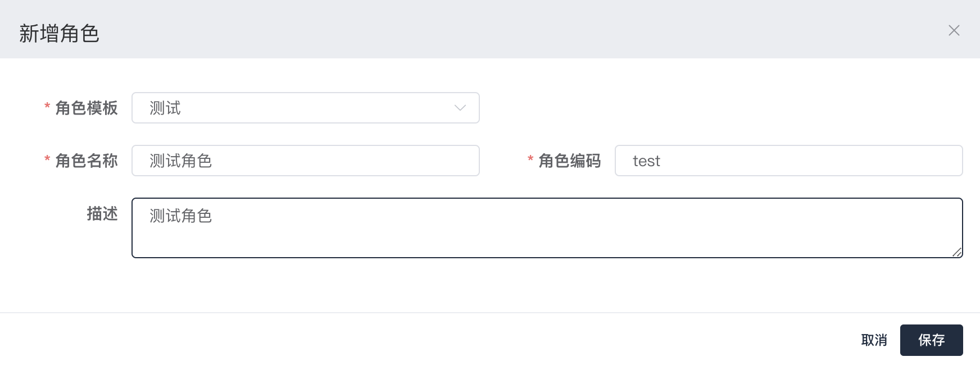The height and width of the screenshot is (375, 980).
Task: Click the 角色编码 field label
Action: [x=569, y=161]
